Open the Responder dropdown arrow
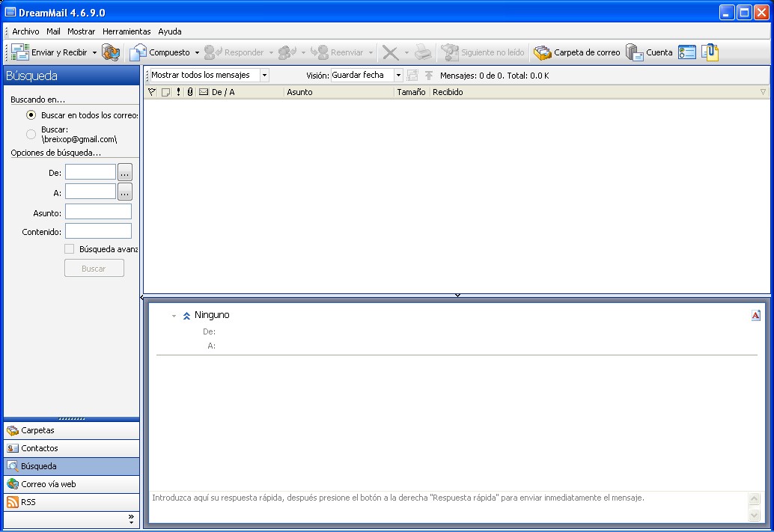This screenshot has height=532, width=774. [271, 52]
